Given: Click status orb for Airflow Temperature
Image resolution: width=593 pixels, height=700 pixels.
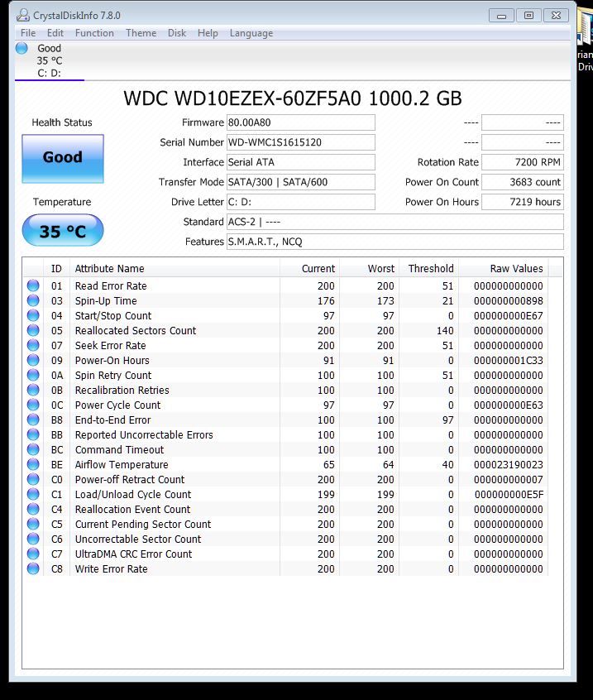Looking at the screenshot, I should 33,464.
